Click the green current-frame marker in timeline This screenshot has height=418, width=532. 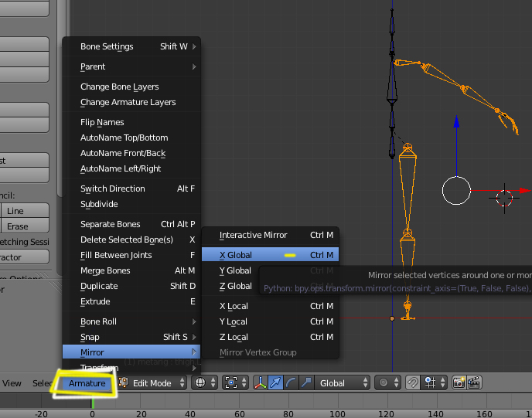pos(93,402)
